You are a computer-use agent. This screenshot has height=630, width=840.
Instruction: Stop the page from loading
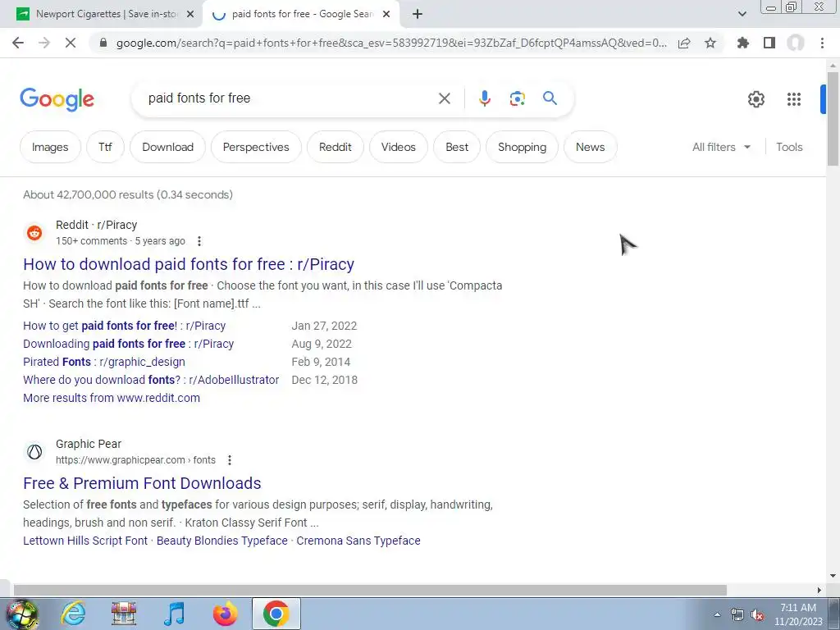pos(71,43)
